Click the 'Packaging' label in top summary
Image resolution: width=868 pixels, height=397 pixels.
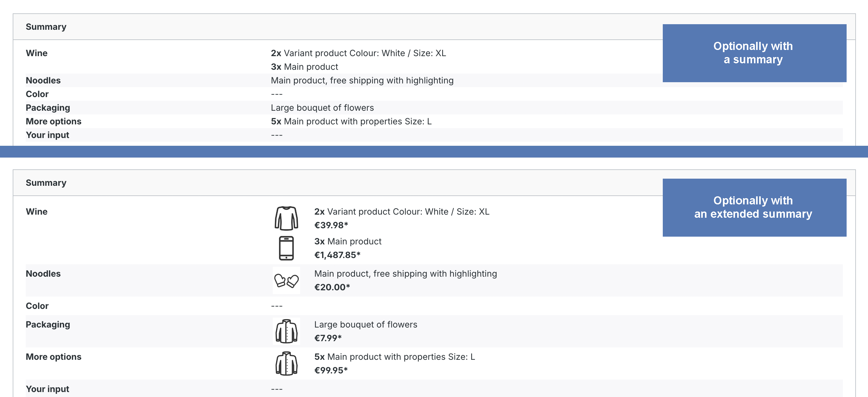coord(48,108)
